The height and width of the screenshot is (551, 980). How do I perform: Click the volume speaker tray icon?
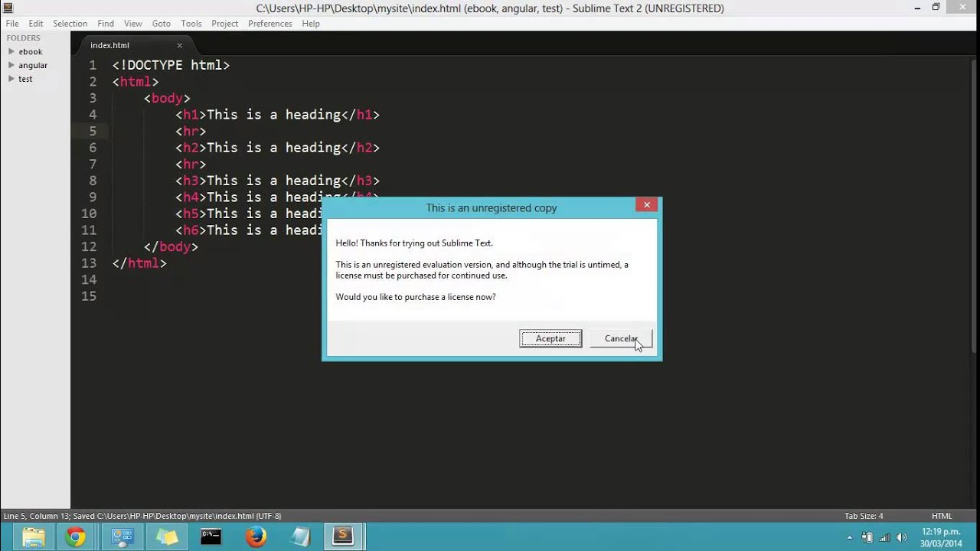[902, 537]
